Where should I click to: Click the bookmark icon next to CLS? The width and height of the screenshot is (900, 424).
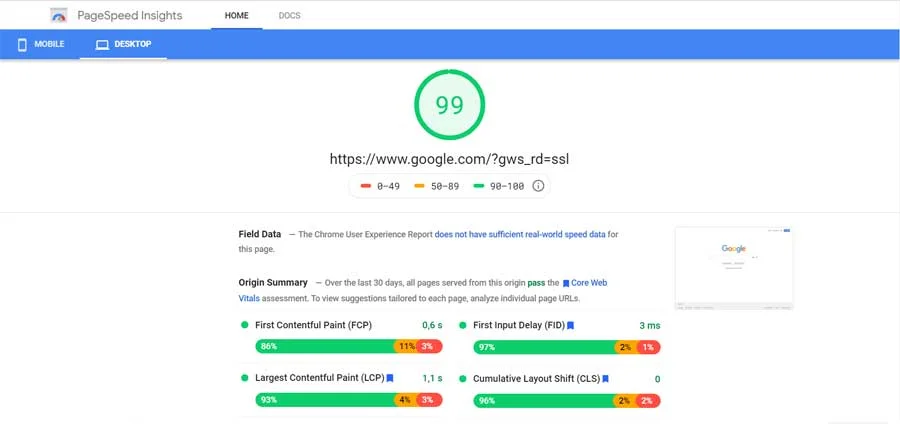point(605,379)
